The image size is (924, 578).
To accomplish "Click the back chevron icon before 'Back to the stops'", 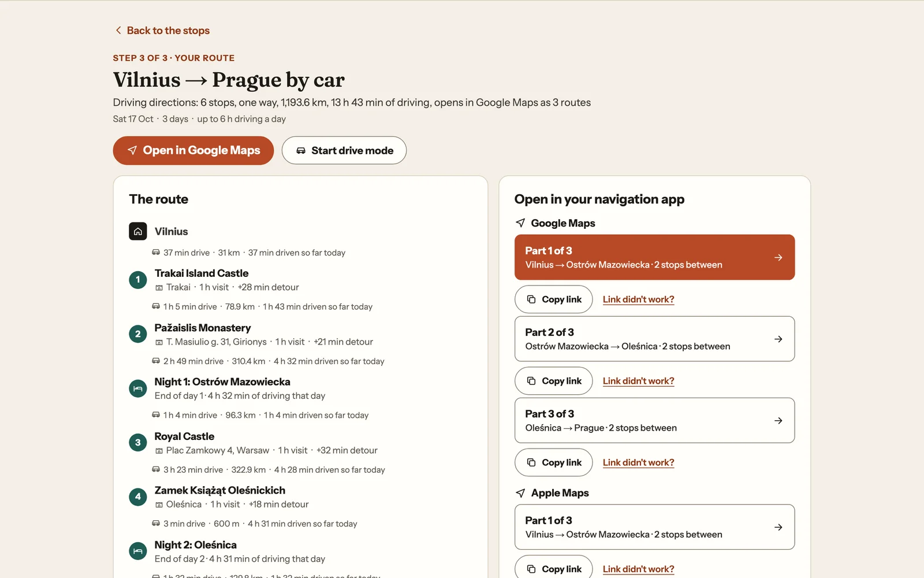I will 118,30.
